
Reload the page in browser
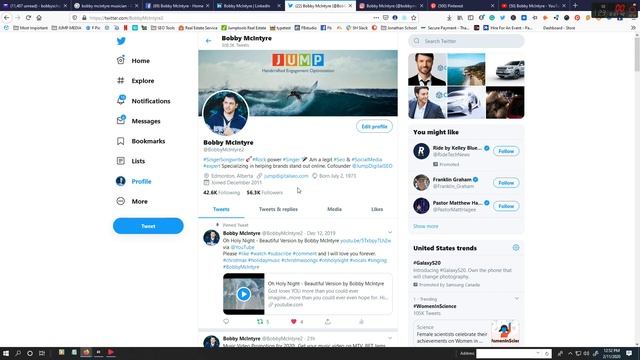(x=28, y=18)
